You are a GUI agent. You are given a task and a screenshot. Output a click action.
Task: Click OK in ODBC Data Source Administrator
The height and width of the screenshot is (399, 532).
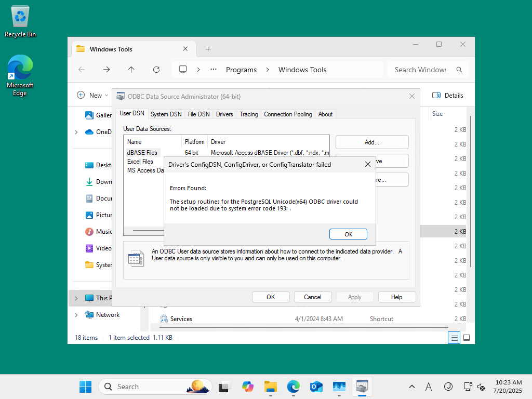coord(271,297)
